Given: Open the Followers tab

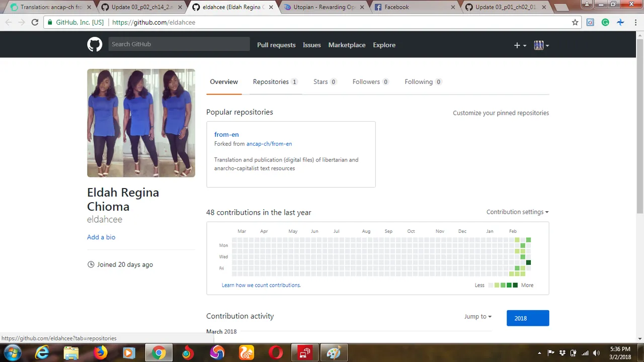Looking at the screenshot, I should coord(371,81).
